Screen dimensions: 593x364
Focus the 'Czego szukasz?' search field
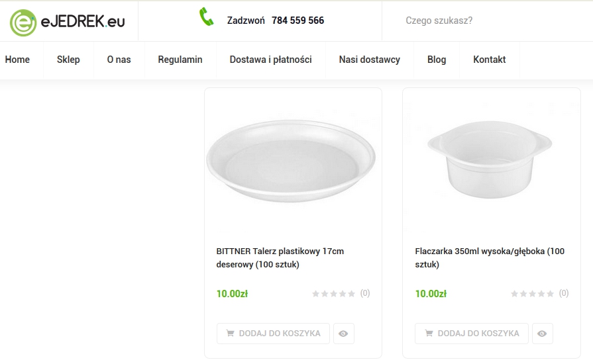coord(484,21)
